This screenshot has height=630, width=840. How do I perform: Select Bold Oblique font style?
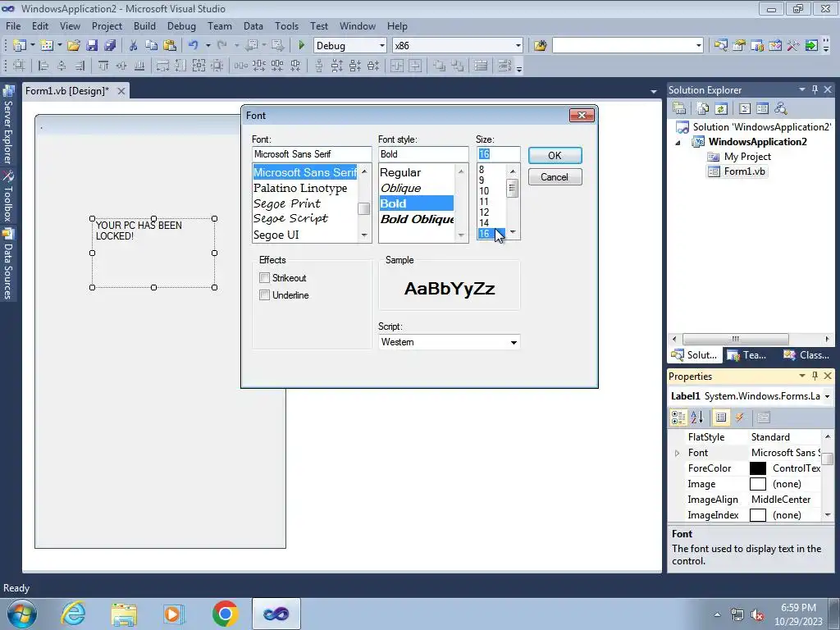coord(416,219)
